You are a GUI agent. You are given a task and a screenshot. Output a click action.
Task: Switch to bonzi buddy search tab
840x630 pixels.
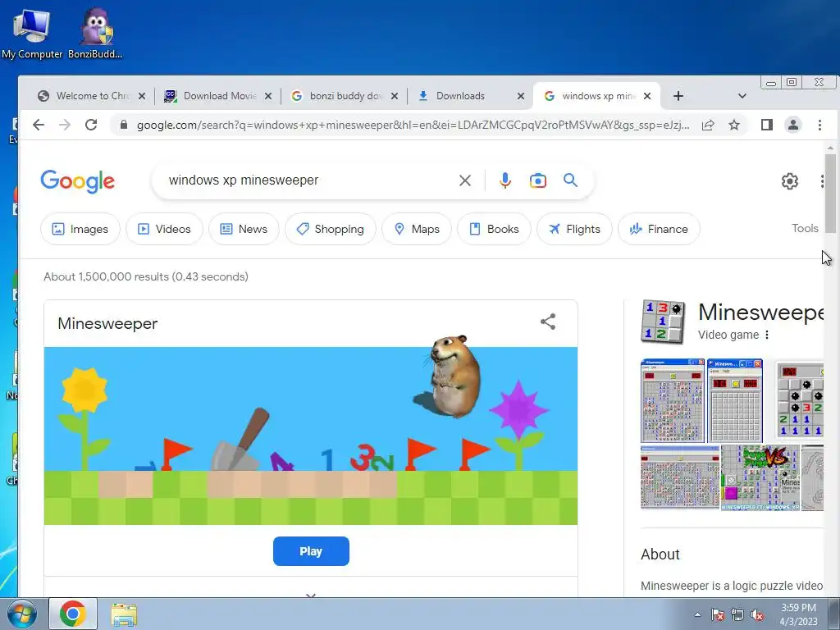pos(337,96)
